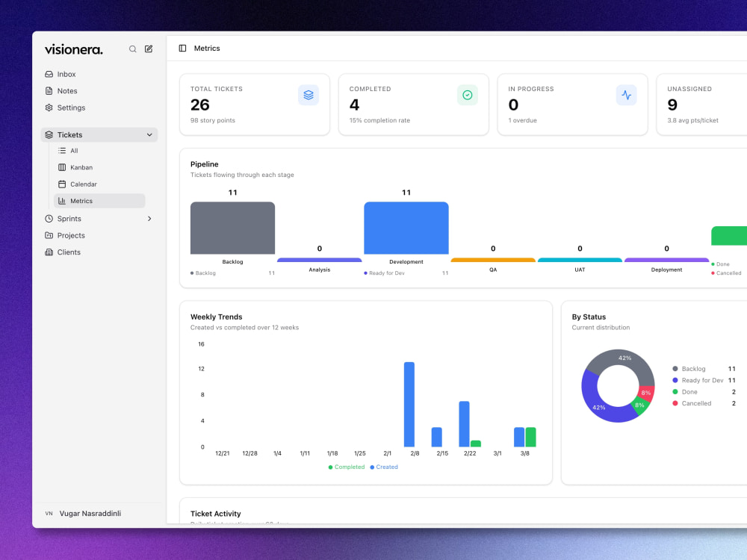Click the gray Backlog pipeline bar
The width and height of the screenshot is (747, 560).
coord(232,228)
